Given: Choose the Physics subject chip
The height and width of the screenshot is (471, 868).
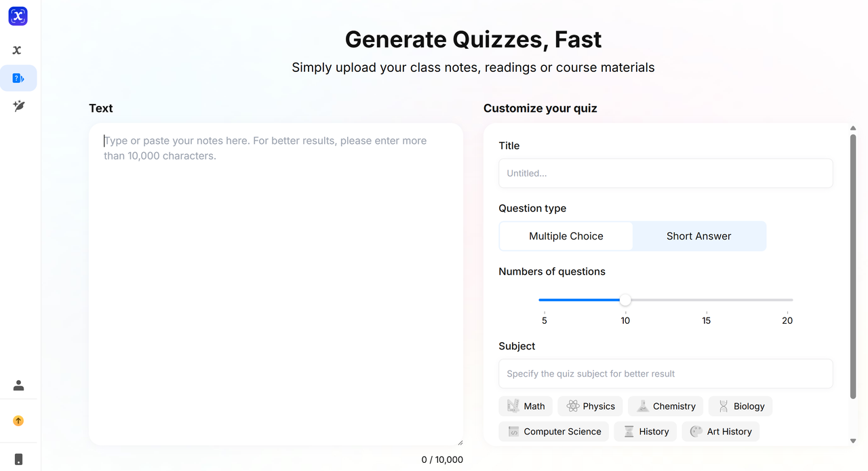Looking at the screenshot, I should pos(590,407).
